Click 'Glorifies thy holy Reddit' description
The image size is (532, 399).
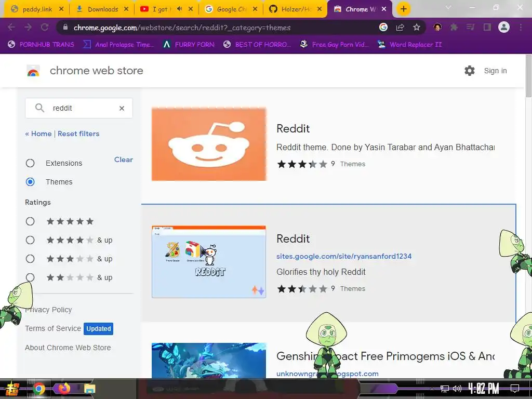[321, 272]
